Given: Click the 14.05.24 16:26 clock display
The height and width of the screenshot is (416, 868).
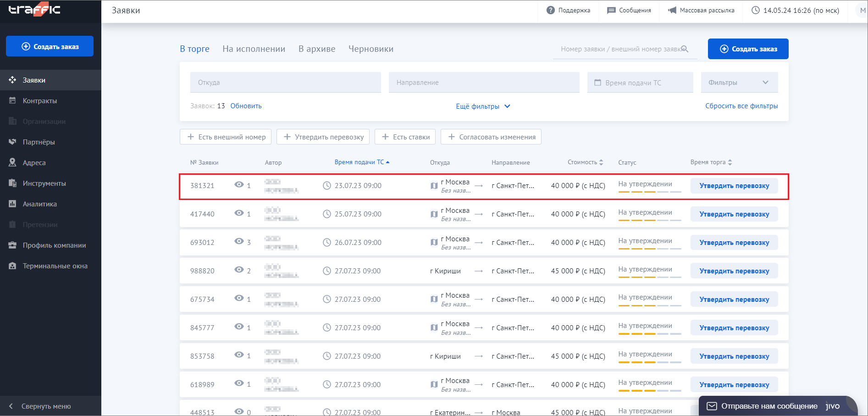Looking at the screenshot, I should 795,10.
